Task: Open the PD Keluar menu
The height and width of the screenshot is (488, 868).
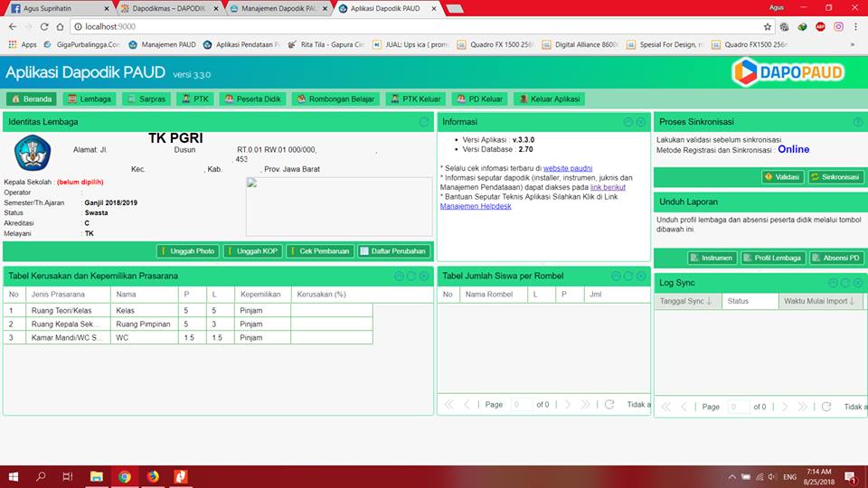Action: coord(479,99)
